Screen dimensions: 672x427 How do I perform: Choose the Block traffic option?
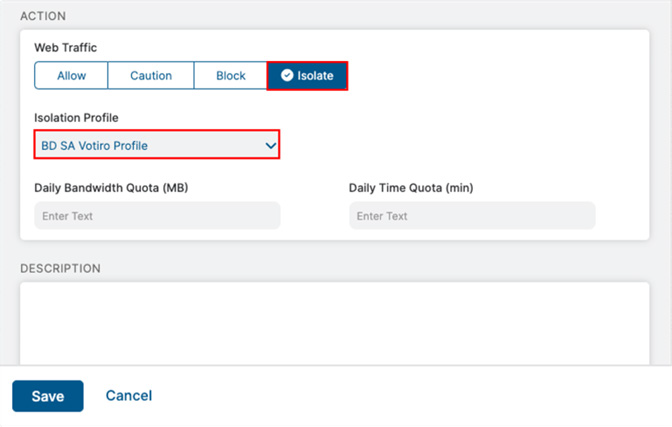[231, 75]
